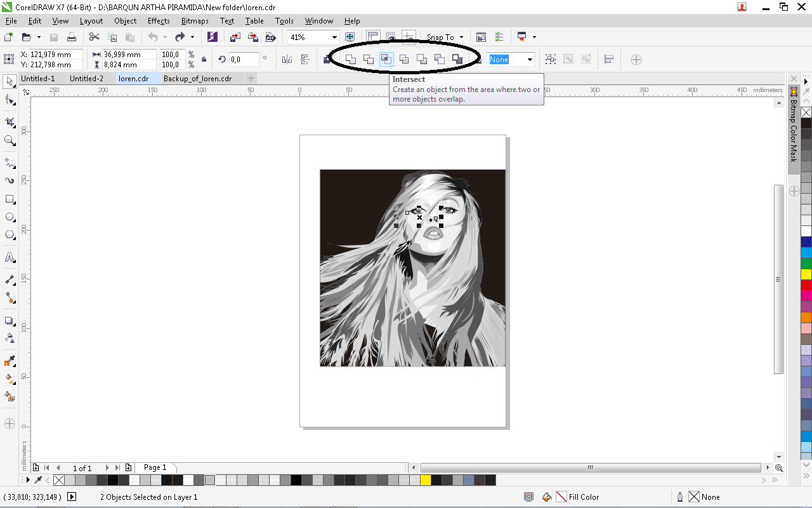Select the Transparency tool

(x=10, y=338)
